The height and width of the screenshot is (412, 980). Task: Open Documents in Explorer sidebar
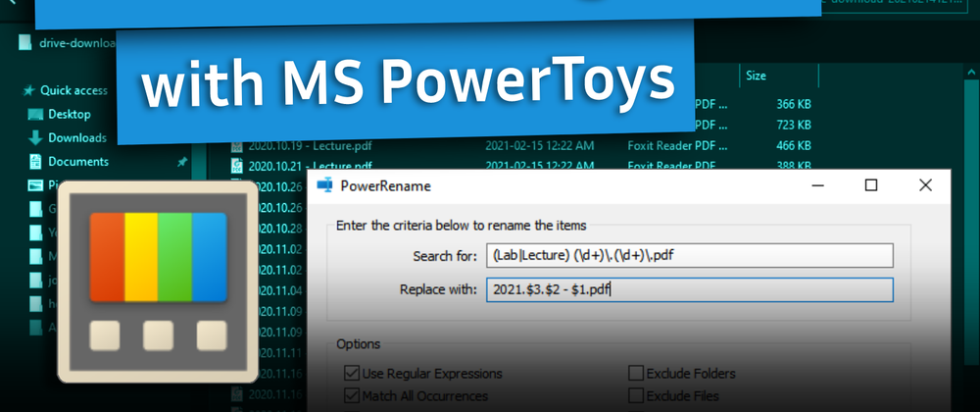coord(78,161)
